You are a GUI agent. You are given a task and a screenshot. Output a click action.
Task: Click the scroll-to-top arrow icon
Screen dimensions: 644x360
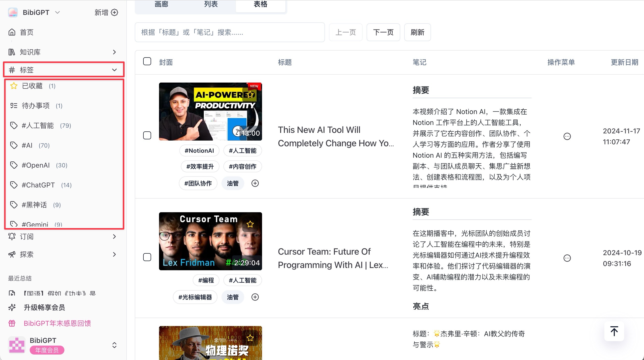click(614, 331)
